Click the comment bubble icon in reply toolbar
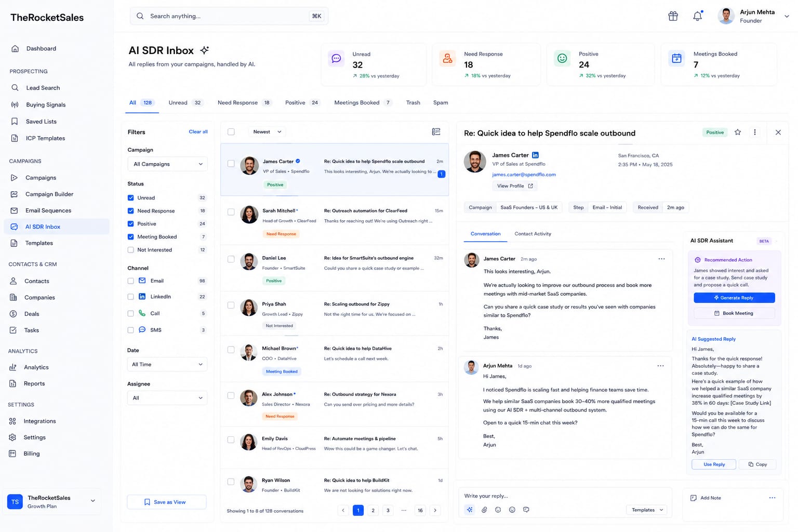This screenshot has width=798, height=532. click(x=526, y=510)
